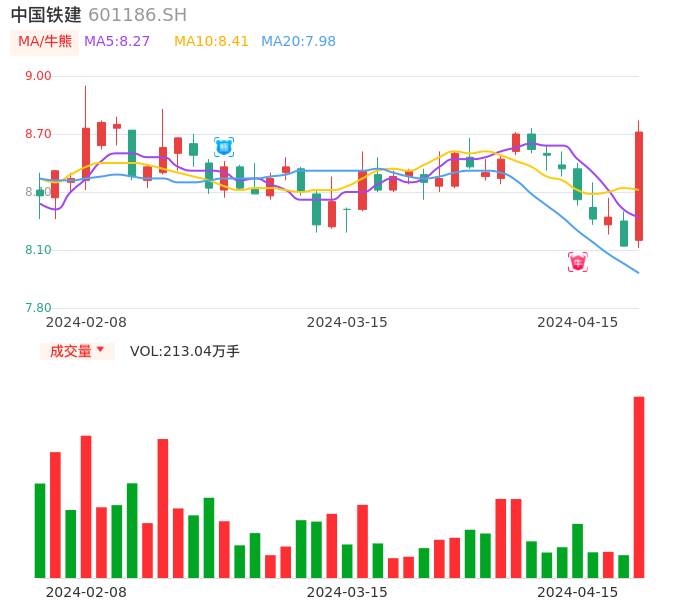
Task: Click the 9.00 price axis label
Action: click(x=38, y=76)
